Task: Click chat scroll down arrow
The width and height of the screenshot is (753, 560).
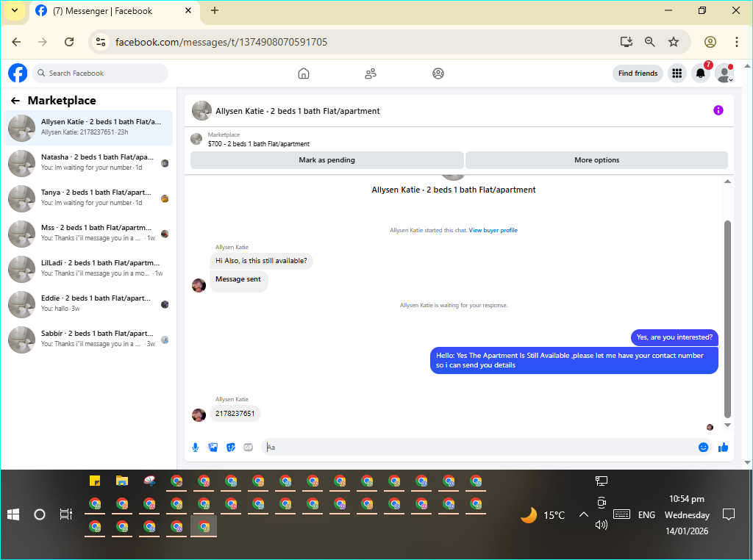Action: 727,425
